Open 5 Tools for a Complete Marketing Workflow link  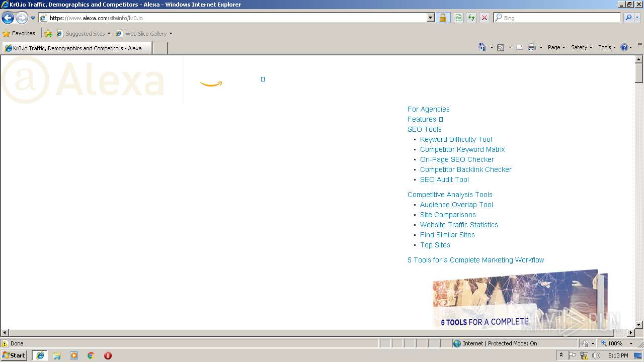pos(475,260)
